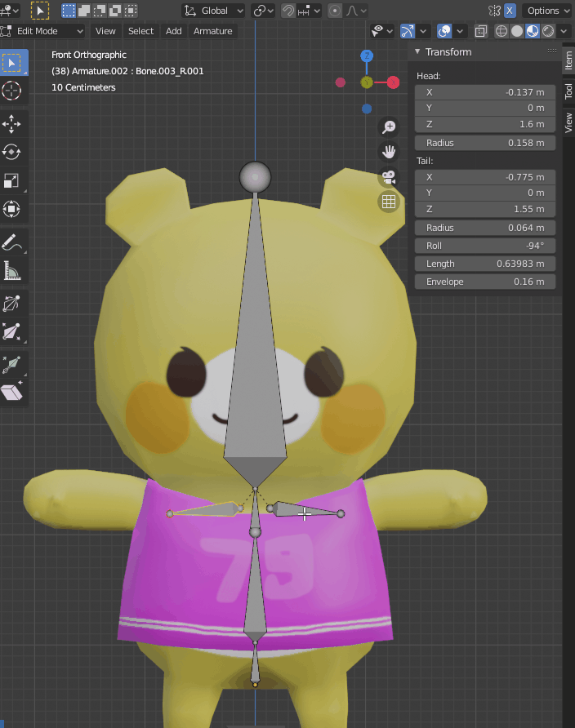Toggle X-axis mirror button
575x728 pixels.
click(x=510, y=11)
